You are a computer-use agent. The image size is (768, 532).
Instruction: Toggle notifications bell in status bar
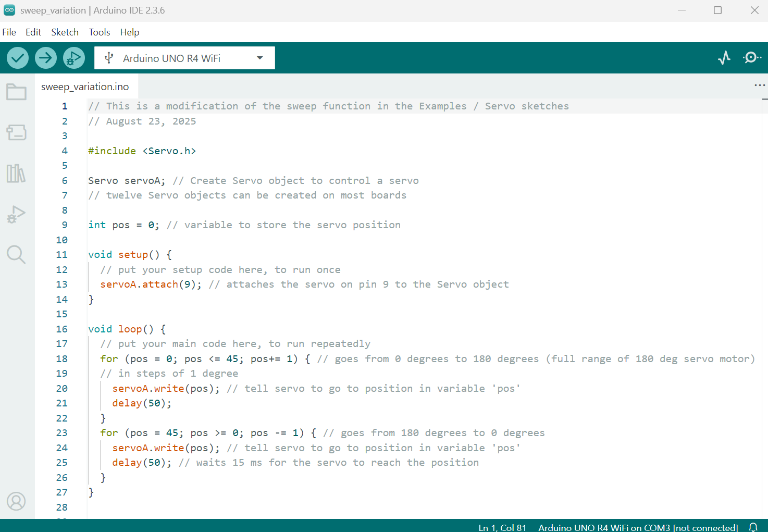753,527
